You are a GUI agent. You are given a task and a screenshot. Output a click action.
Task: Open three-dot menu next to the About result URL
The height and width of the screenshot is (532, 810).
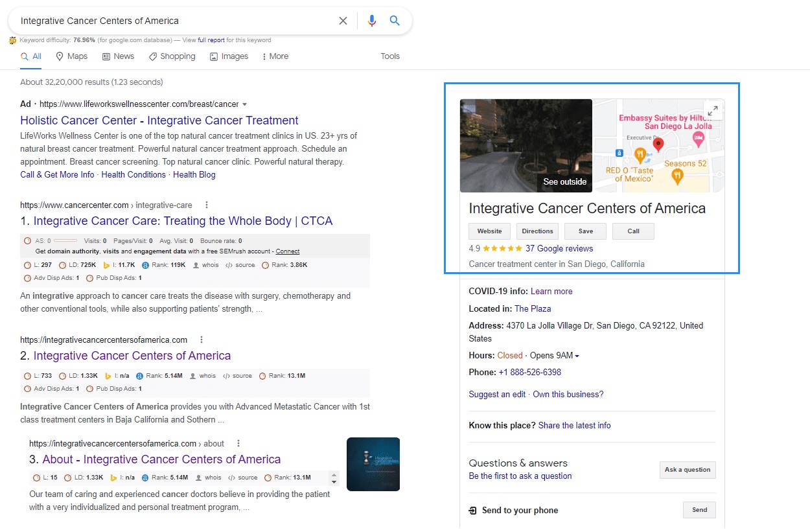(238, 444)
